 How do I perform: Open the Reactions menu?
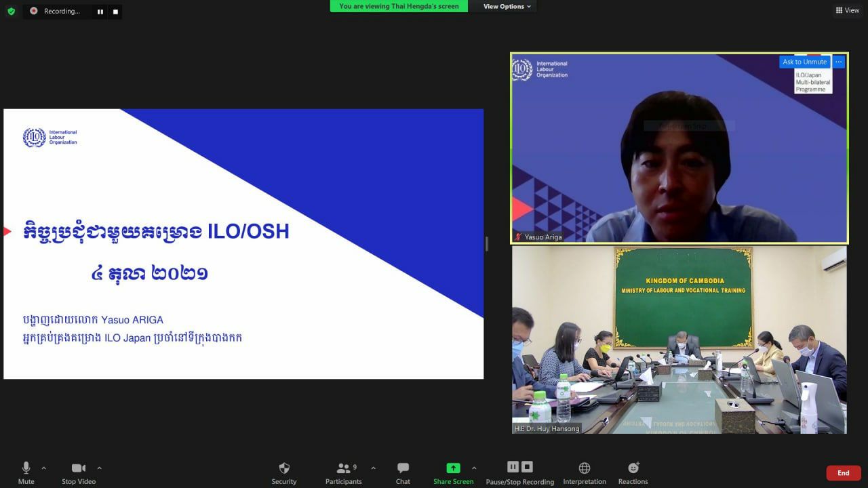coord(633,473)
